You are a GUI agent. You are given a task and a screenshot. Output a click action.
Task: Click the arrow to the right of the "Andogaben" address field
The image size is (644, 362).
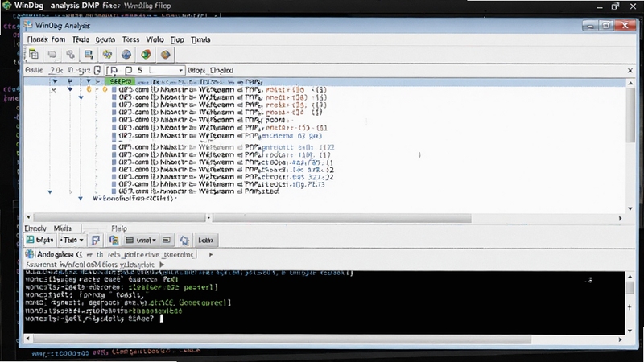point(211,255)
